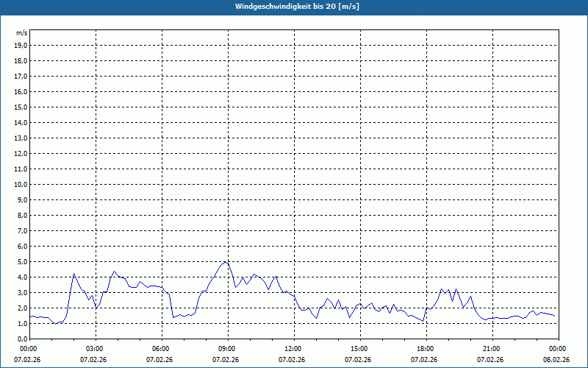This screenshot has width=588, height=368.
Task: Click the curve's lowest dip just before 18:00
Action: (423, 322)
